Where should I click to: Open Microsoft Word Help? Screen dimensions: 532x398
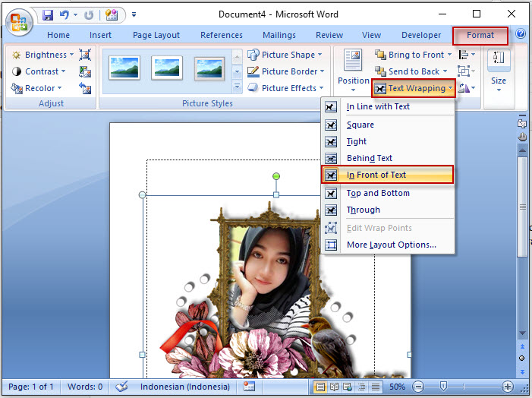pyautogui.click(x=521, y=33)
